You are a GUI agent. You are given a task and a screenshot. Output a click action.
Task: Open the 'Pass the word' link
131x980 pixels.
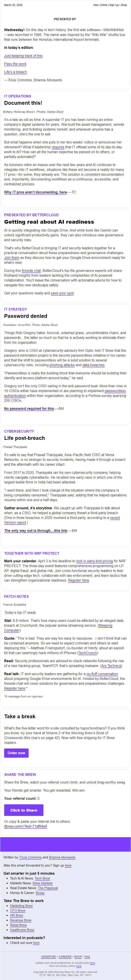(x=15, y=64)
